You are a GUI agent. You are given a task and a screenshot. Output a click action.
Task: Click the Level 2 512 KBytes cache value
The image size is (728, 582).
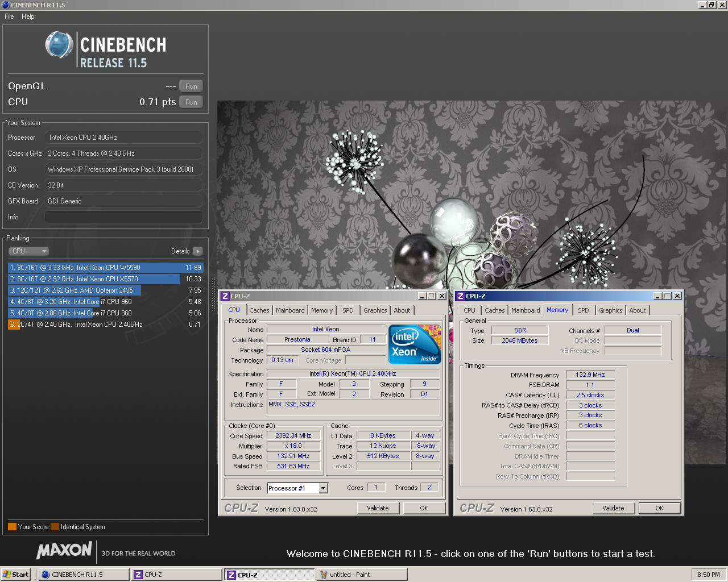[x=383, y=456]
